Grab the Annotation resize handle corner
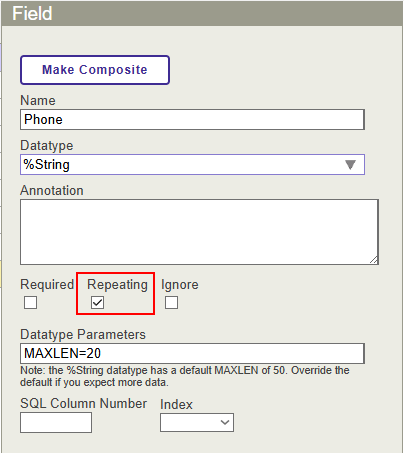This screenshot has height=453, width=404. pos(374,260)
